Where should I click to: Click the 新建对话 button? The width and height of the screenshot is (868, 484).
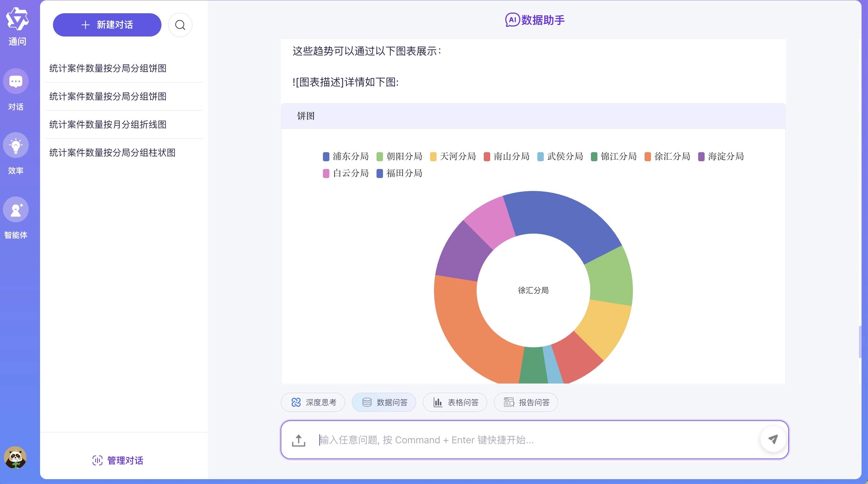(x=107, y=25)
